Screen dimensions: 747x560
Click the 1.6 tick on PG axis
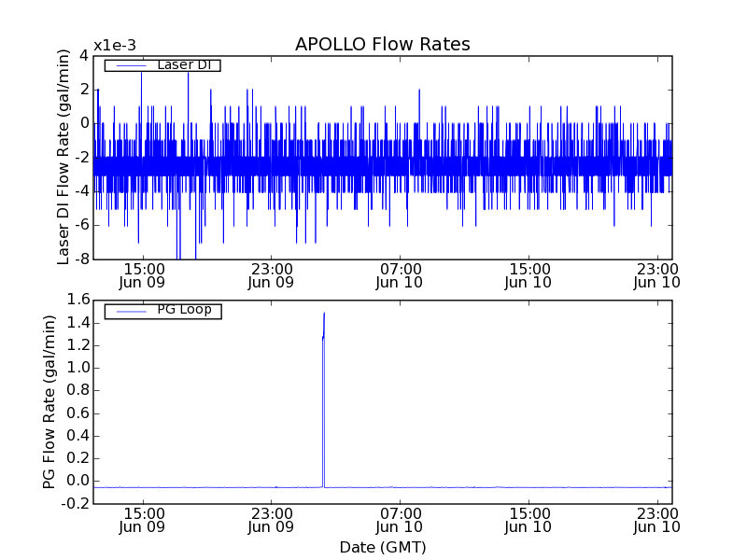[x=78, y=300]
